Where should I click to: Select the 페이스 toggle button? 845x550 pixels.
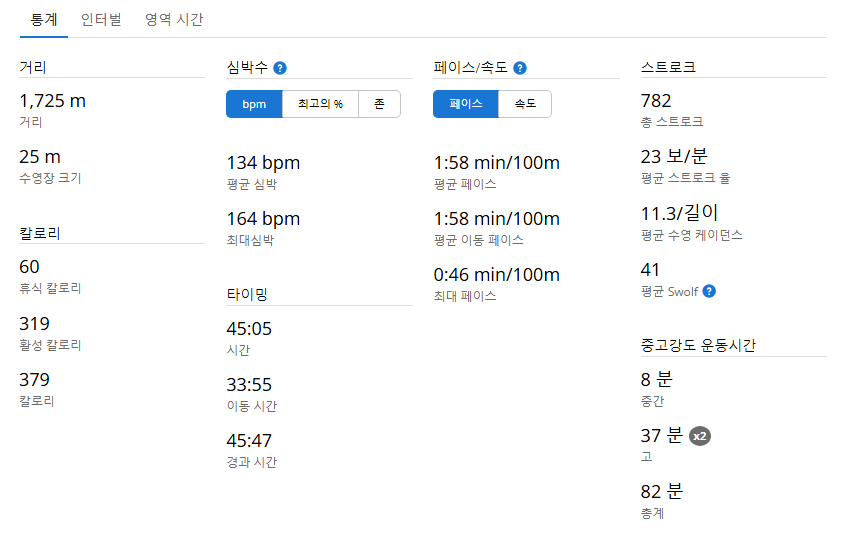(x=466, y=104)
